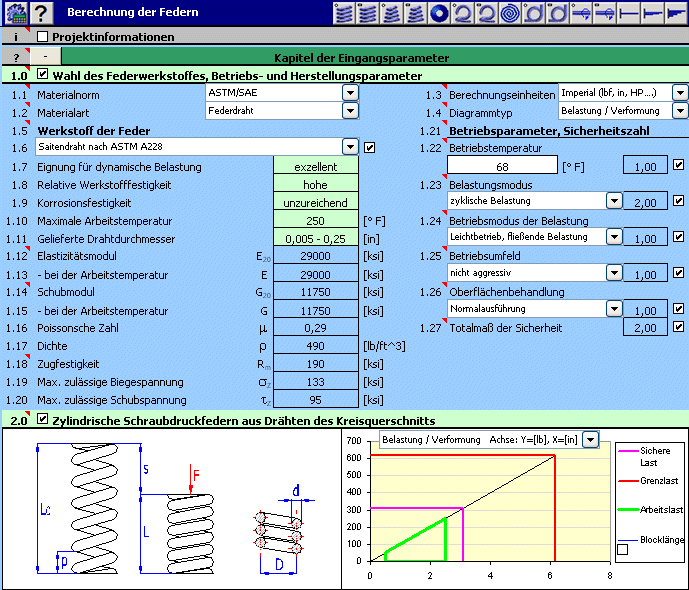This screenshot has height=590, width=689.
Task: Open the Materialart Federdraht dropdown
Action: tap(350, 111)
